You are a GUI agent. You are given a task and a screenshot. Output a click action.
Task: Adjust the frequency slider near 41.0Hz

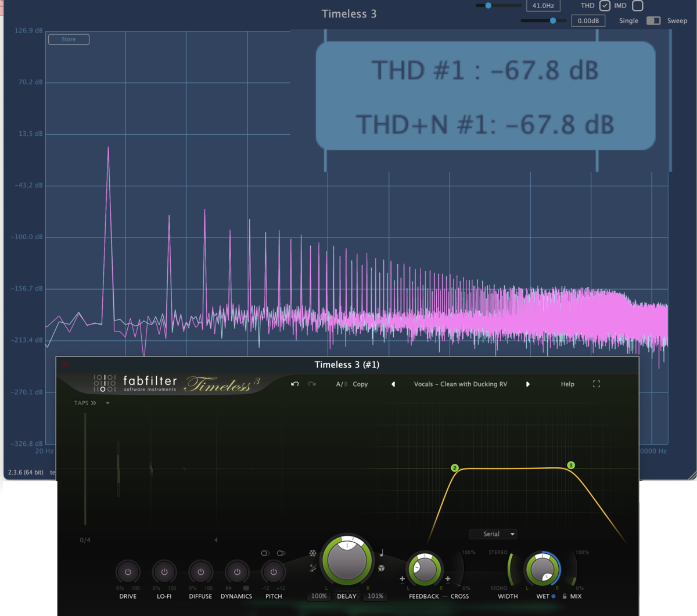coord(488,5)
